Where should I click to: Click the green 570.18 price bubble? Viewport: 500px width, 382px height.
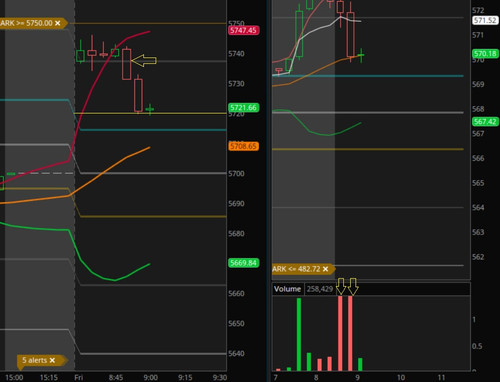[x=485, y=54]
